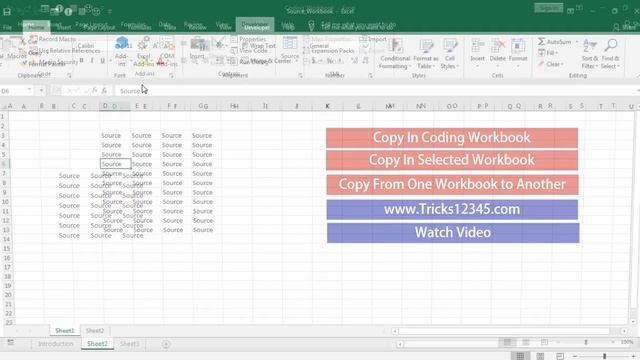The height and width of the screenshot is (360, 640).
Task: Click the Save icon in the title bar
Action: pos(7,11)
